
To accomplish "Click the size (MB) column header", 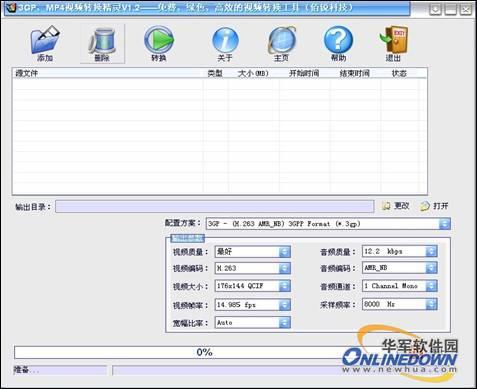I will coord(253,73).
